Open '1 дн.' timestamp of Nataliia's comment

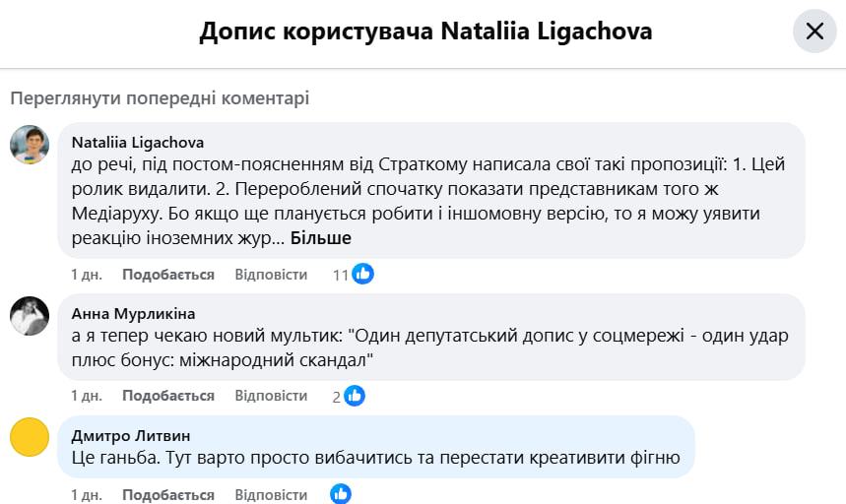pos(87,275)
